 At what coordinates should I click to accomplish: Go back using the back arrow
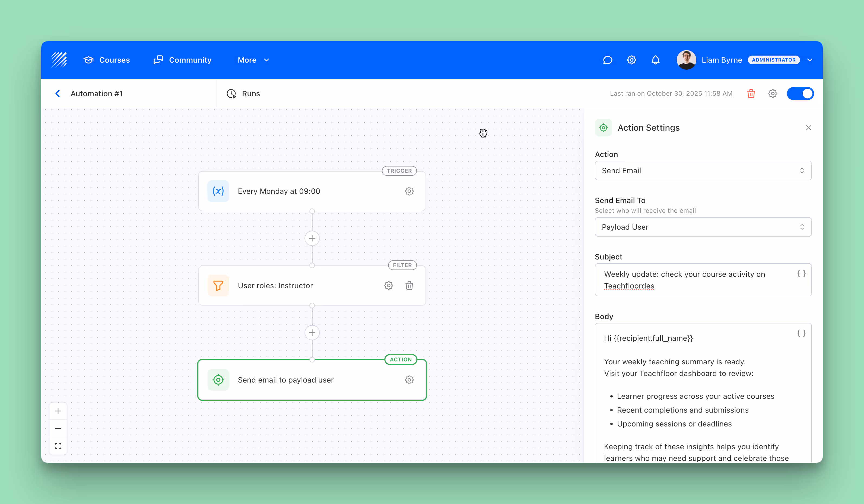(58, 94)
